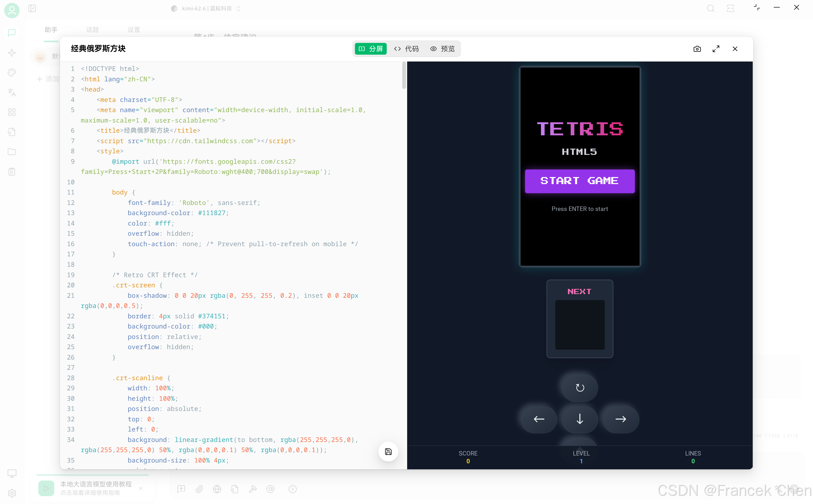Image resolution: width=813 pixels, height=504 pixels.
Task: Click the web search globe icon
Action: (217, 489)
